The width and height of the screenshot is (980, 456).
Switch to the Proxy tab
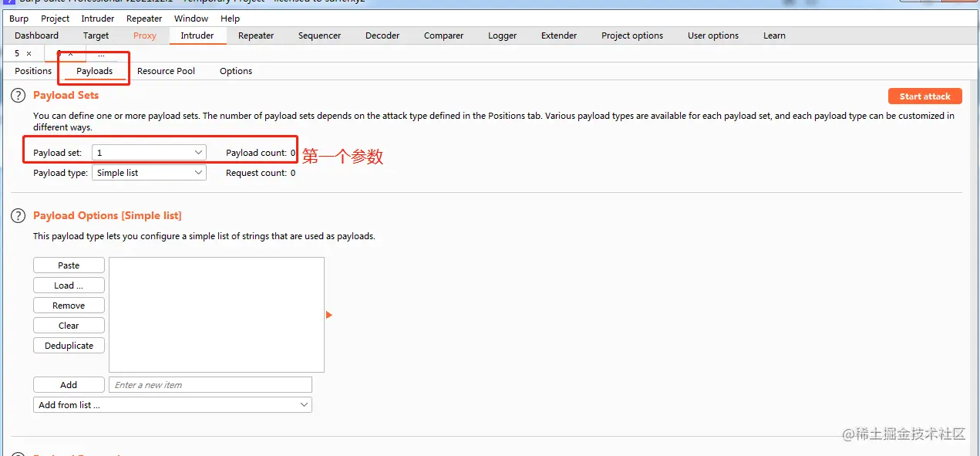144,35
